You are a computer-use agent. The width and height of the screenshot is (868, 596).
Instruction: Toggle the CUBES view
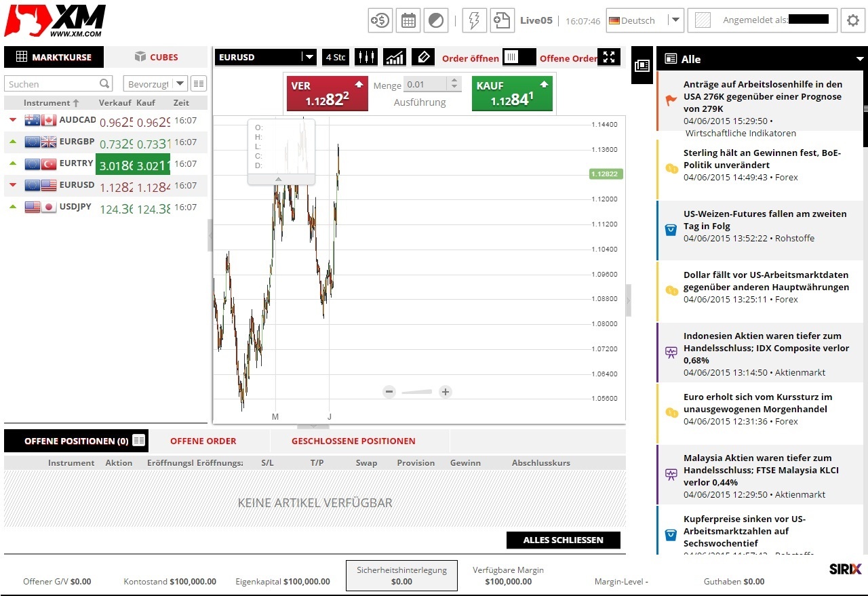156,57
